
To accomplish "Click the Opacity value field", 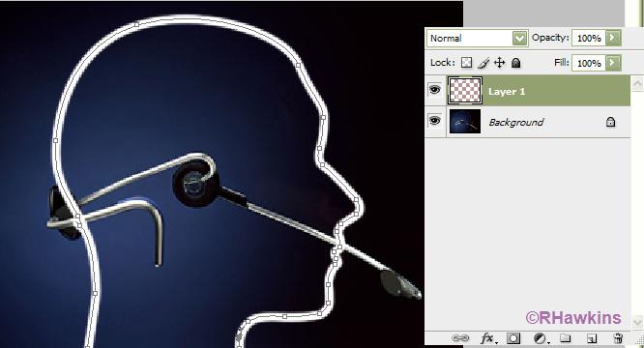I will 588,38.
